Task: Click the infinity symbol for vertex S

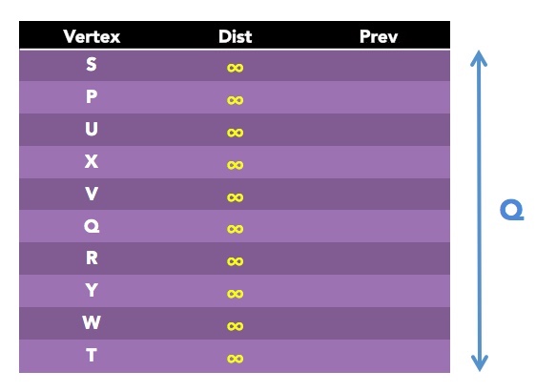Action: (236, 68)
